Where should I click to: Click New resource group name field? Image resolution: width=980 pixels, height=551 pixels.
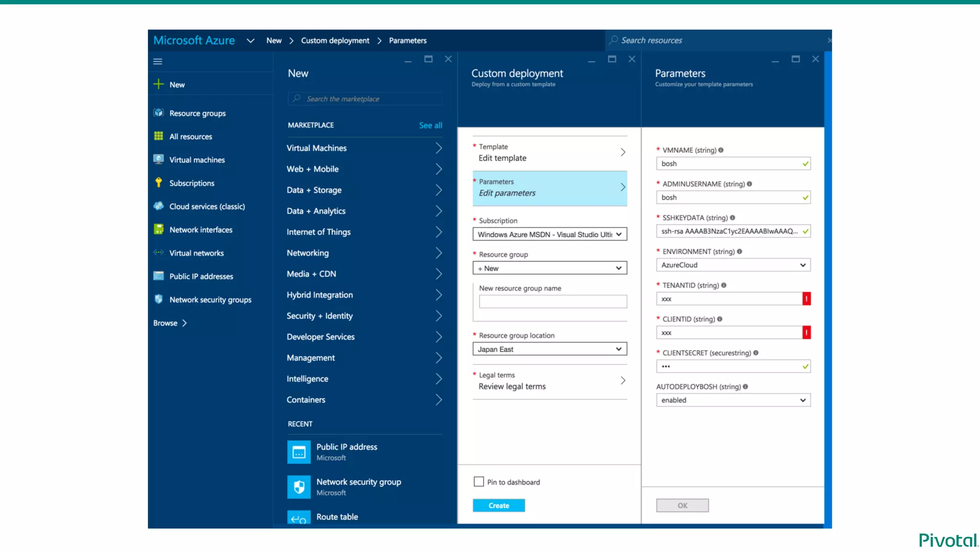[x=553, y=301]
